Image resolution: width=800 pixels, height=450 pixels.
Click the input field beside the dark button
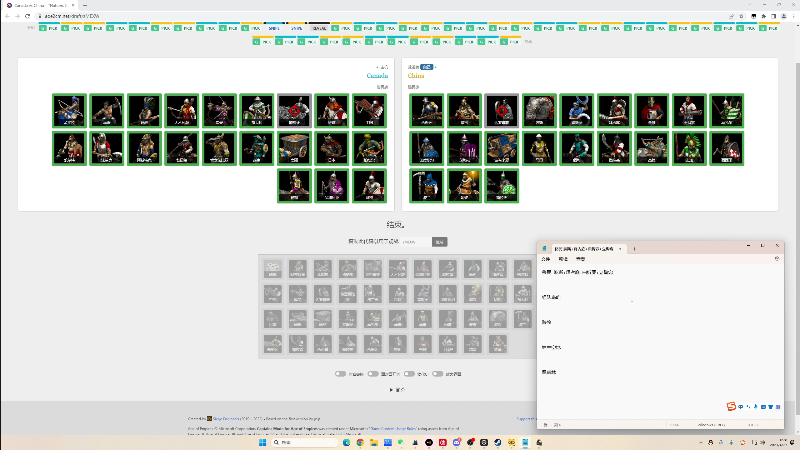(415, 242)
